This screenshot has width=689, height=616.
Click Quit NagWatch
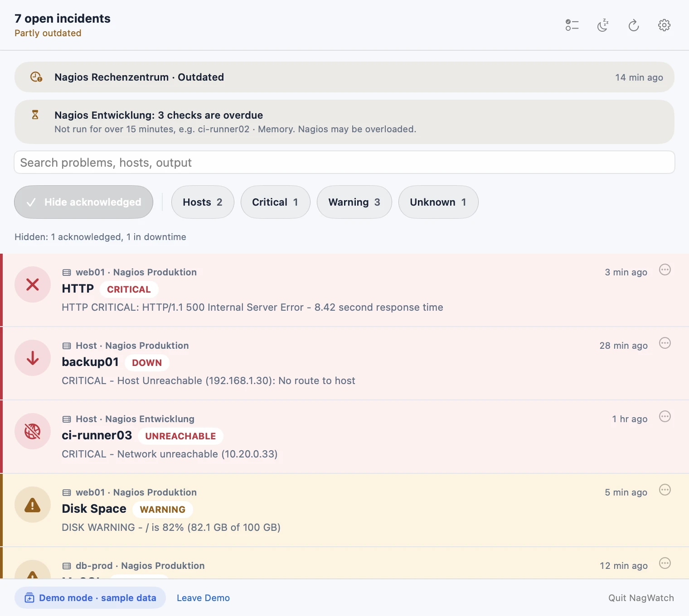[641, 598]
